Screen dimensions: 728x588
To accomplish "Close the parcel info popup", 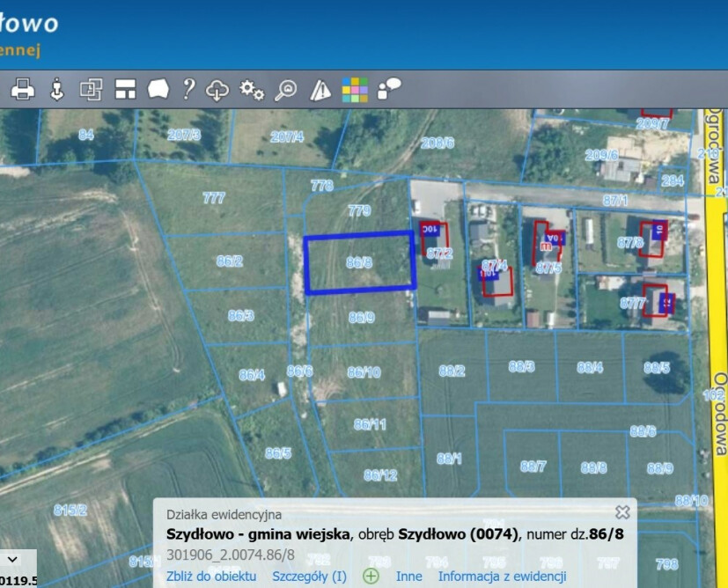I will coord(622,512).
